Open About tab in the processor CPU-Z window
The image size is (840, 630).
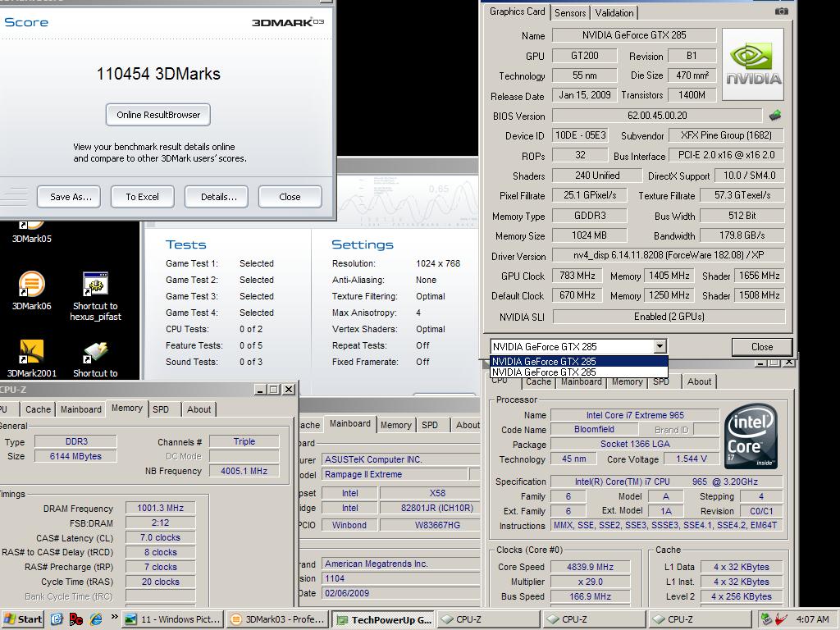pos(699,381)
